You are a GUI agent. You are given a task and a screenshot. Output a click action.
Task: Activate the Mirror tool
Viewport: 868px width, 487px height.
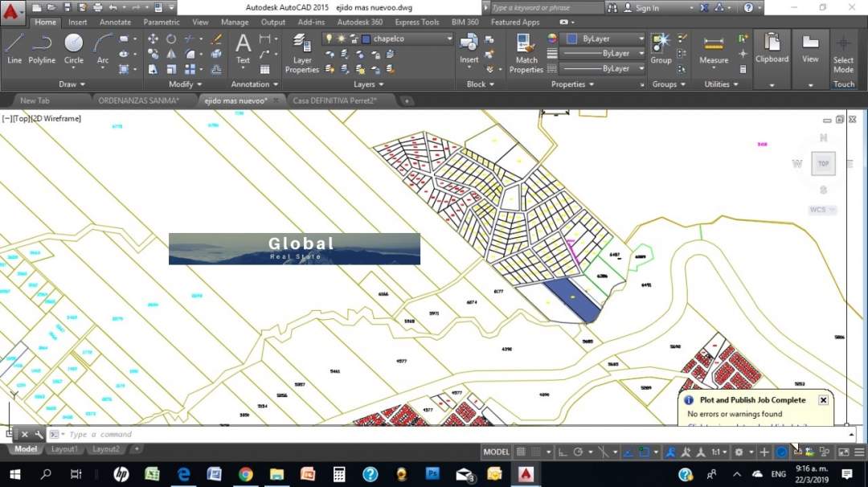click(172, 54)
